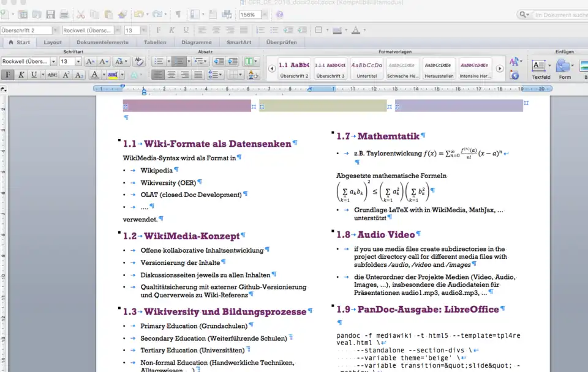Toggle paragraph marks ¶ display
588x372 pixels.
(178, 14)
